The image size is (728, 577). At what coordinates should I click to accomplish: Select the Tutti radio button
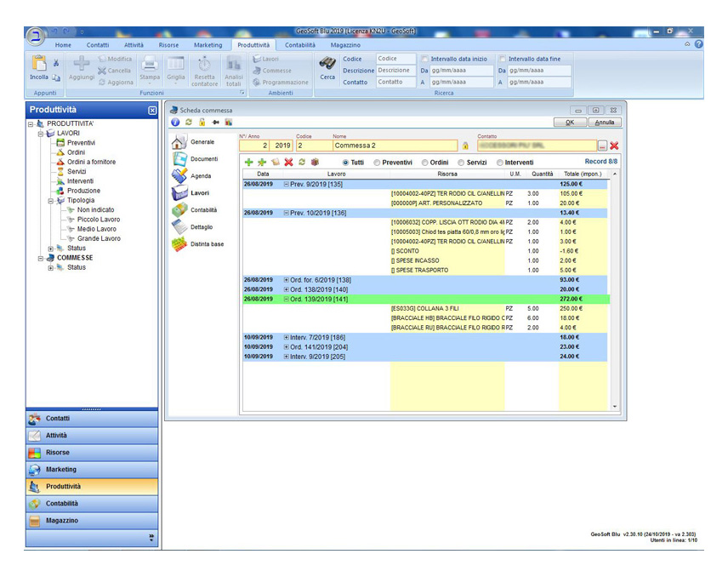(345, 163)
